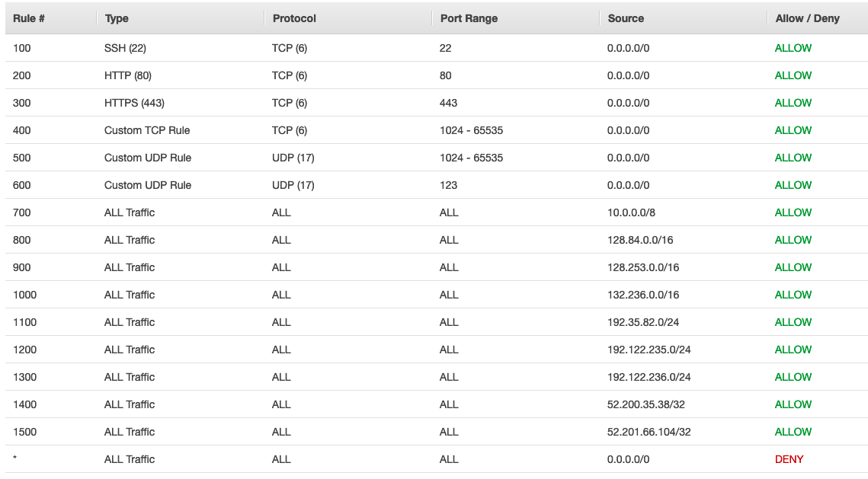This screenshot has width=868, height=479.
Task: Click source 192.122.235.0/24 cell
Action: coord(649,350)
